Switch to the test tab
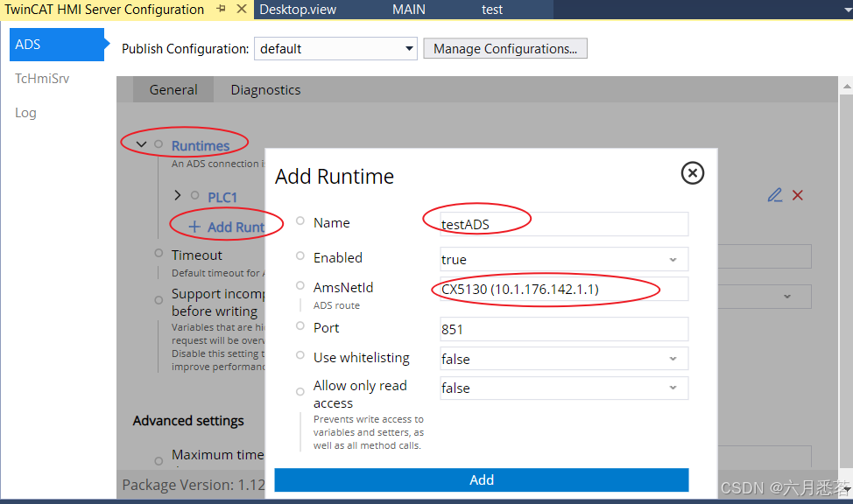853x504 pixels. click(492, 10)
